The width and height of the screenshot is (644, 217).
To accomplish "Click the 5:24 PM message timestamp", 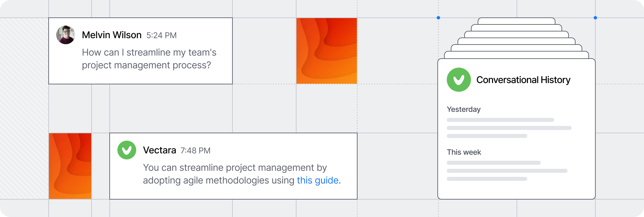I will coord(161,35).
